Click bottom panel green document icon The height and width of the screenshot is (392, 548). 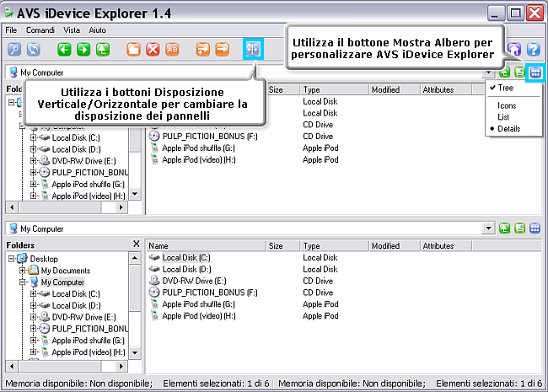(519, 228)
